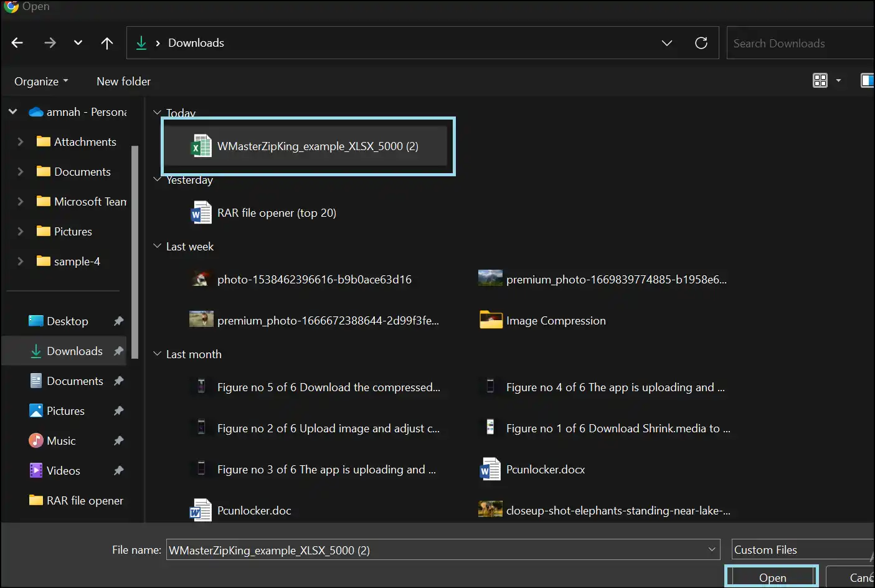
Task: Select the Pcunlocker.docx file
Action: point(532,470)
